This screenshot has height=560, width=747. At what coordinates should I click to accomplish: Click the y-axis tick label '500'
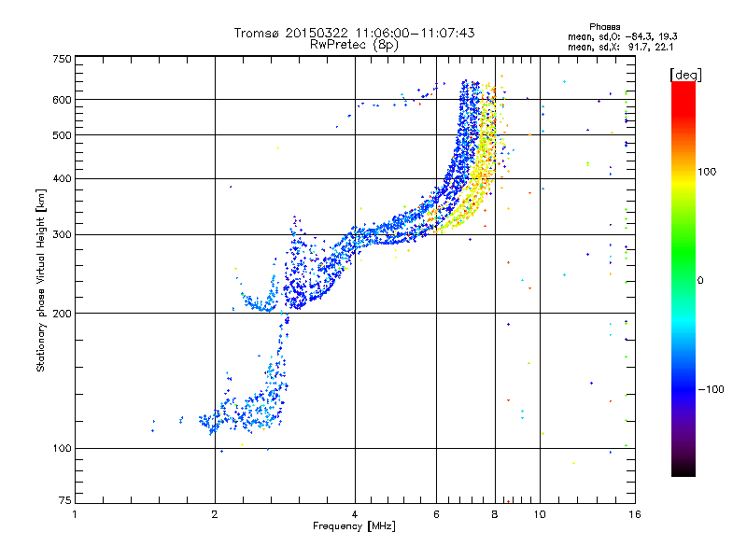(x=62, y=135)
